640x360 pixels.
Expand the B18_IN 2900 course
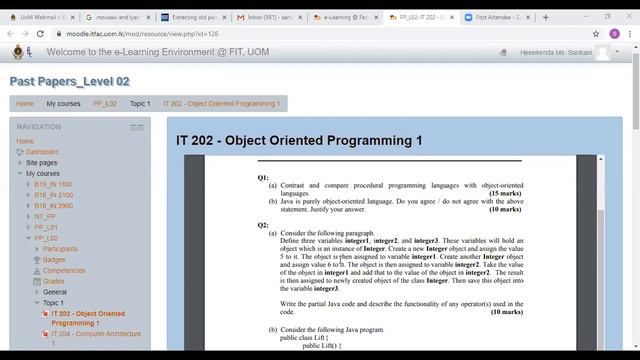(x=28, y=206)
